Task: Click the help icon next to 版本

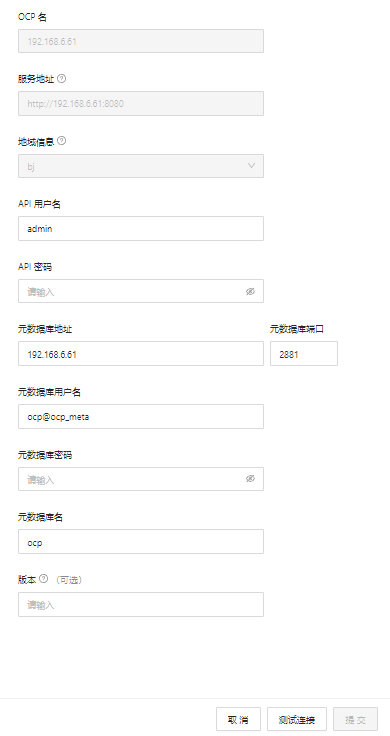Action: (x=44, y=579)
